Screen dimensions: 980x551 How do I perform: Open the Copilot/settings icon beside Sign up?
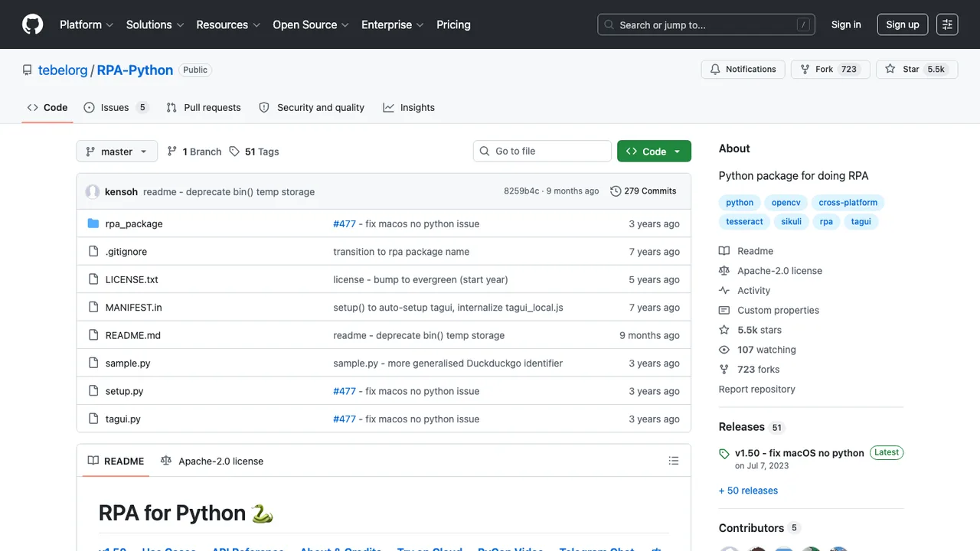pos(947,24)
